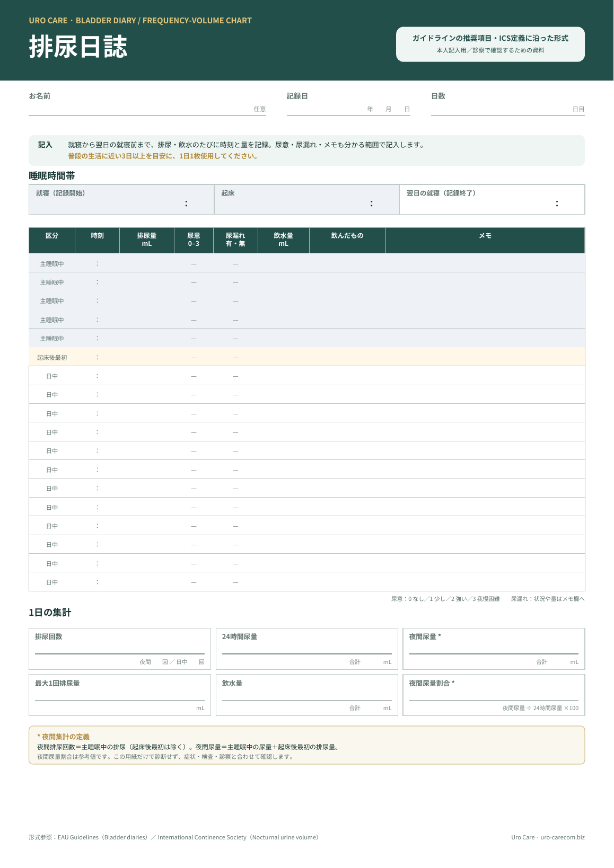Click the 尿意 0–3 column header
The height and width of the screenshot is (868, 614).
194,240
